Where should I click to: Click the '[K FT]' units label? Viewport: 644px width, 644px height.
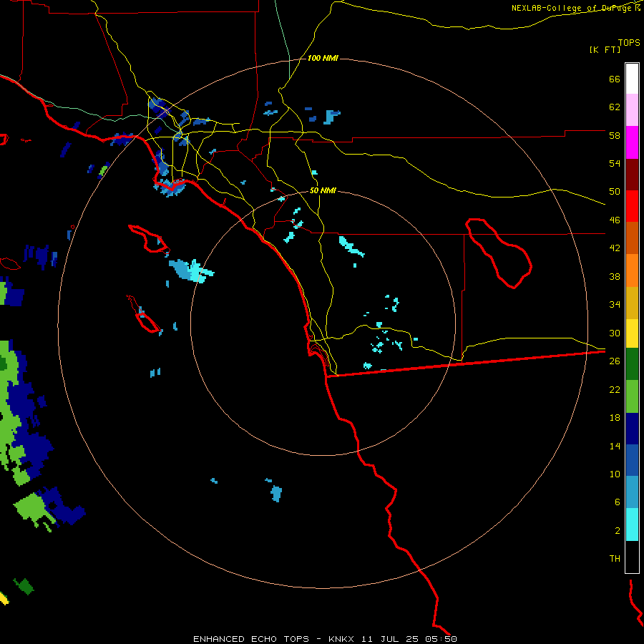coord(605,49)
